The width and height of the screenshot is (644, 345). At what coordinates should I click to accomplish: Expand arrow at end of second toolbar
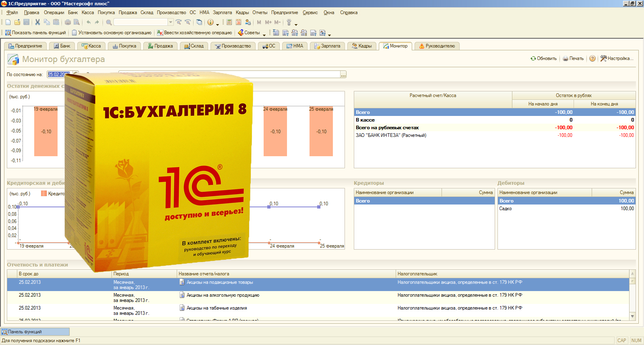(329, 35)
